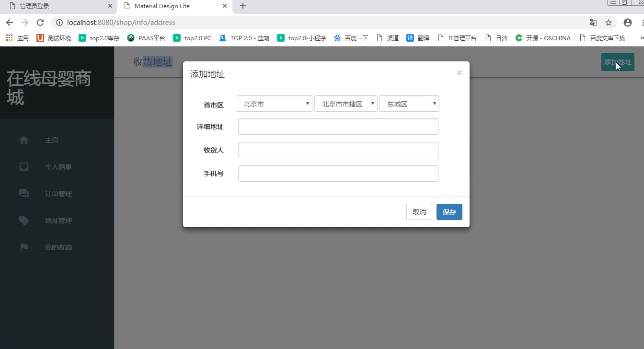Click the tag icon beside 地址管理
The height and width of the screenshot is (349, 644).
(24, 221)
